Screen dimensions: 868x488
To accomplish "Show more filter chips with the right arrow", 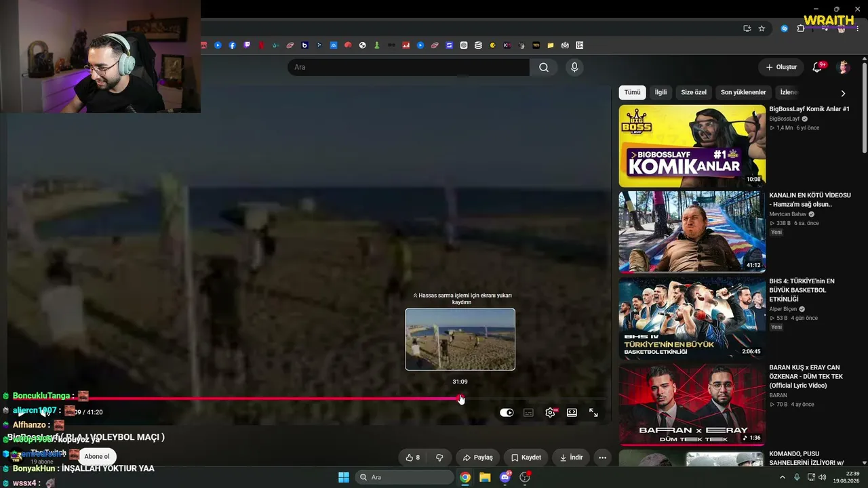I will (843, 93).
